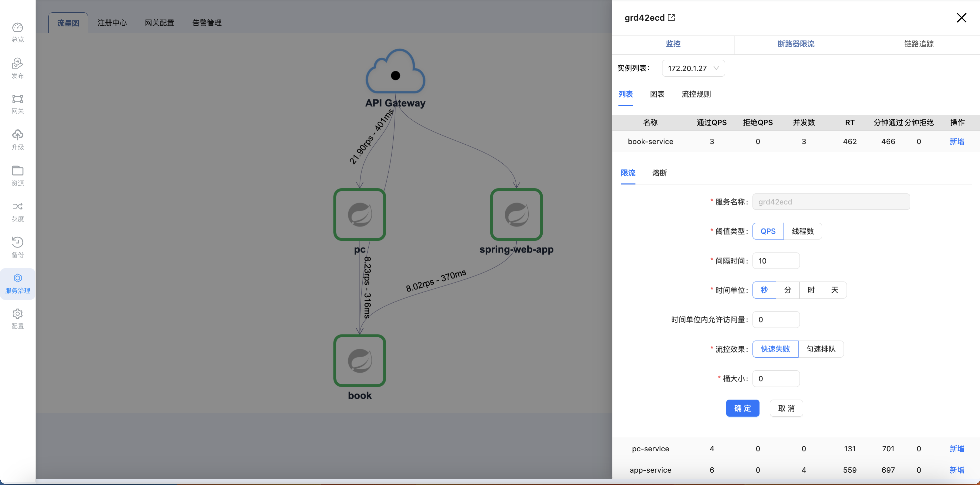
Task: Select 快速失败 flow control effect
Action: (775, 349)
